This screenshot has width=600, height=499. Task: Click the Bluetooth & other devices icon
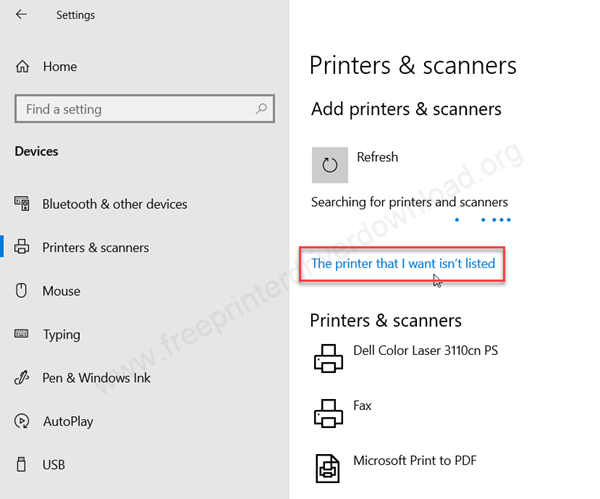[22, 204]
